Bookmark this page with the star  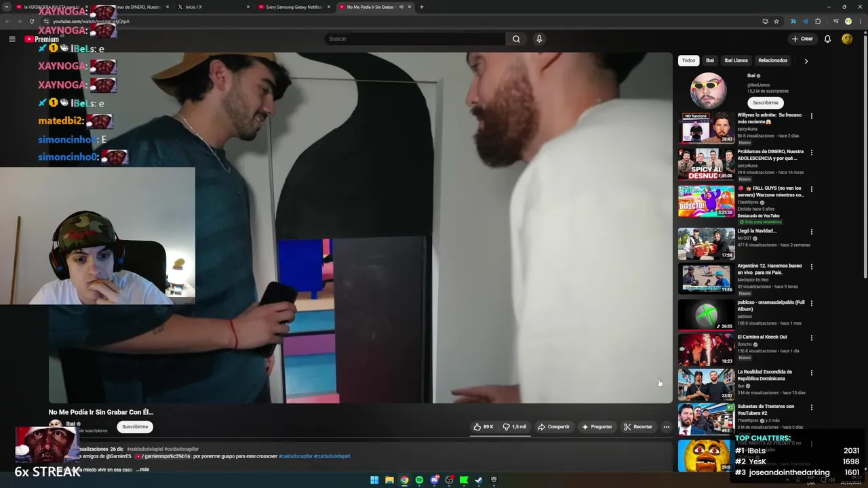tap(776, 21)
